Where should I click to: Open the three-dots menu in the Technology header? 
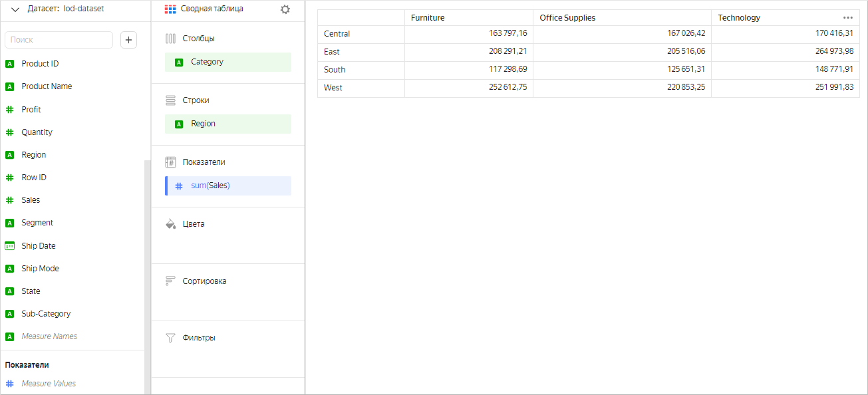click(x=847, y=18)
